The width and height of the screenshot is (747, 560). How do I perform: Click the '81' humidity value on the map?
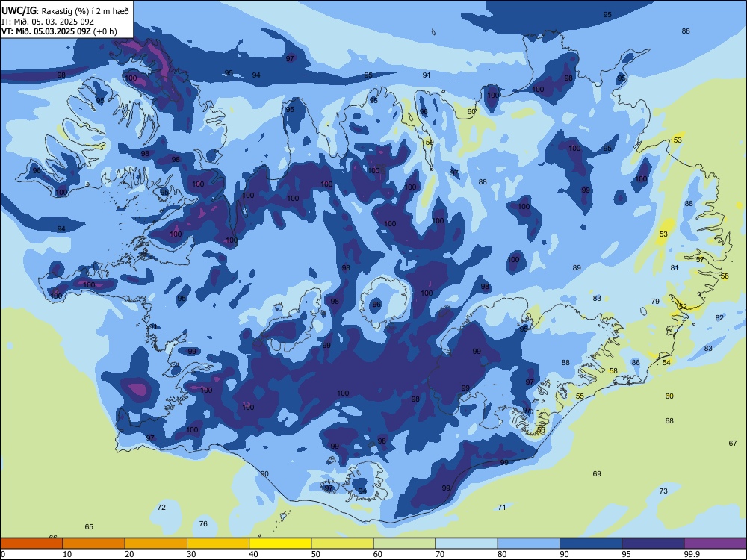pyautogui.click(x=675, y=267)
